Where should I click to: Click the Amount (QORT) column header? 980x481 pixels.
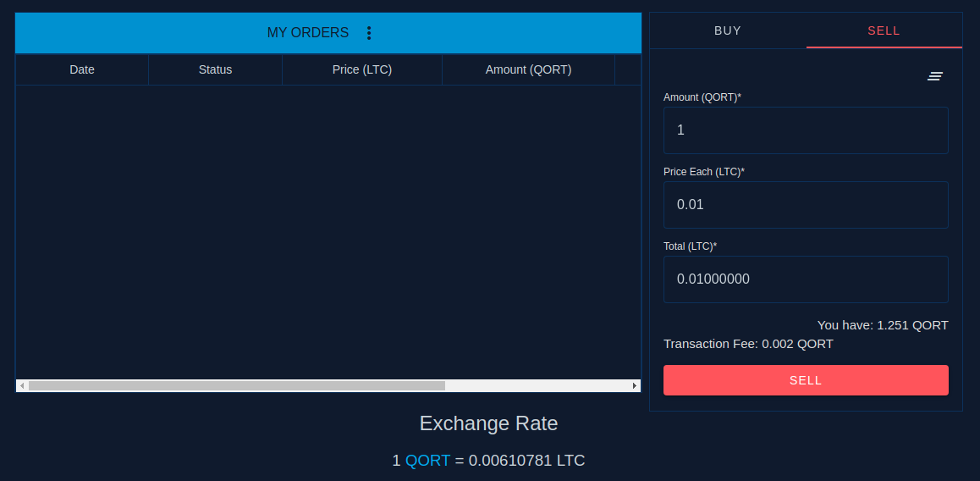pyautogui.click(x=528, y=70)
